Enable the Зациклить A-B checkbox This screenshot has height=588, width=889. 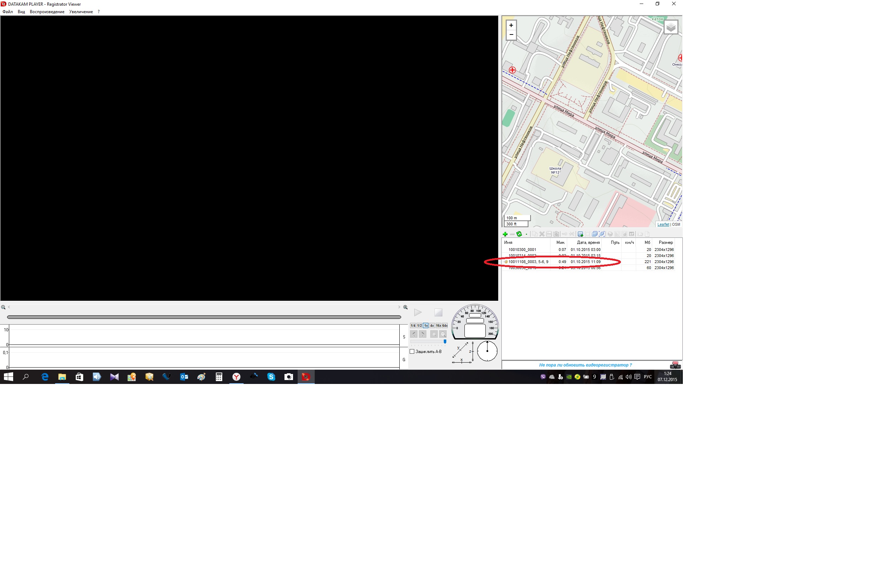coord(412,351)
